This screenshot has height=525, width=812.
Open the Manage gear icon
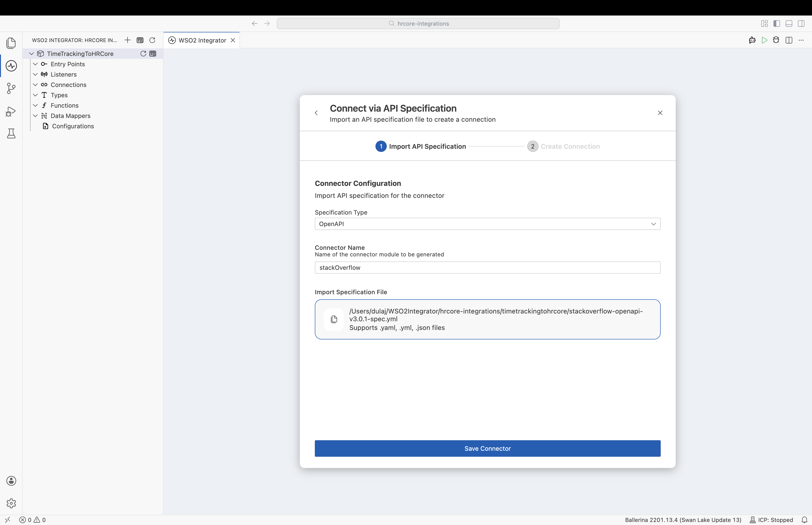11,503
